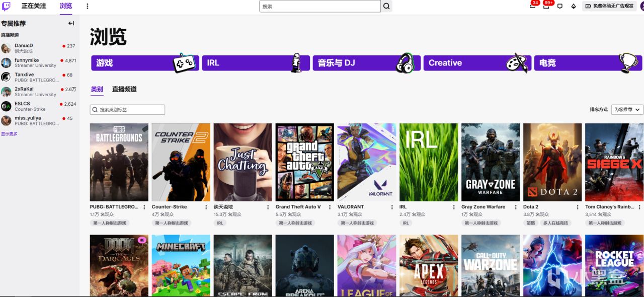Open the sort-by Recommended (为您推荐) dropdown
Screen dimensions: 644x297
coord(627,109)
